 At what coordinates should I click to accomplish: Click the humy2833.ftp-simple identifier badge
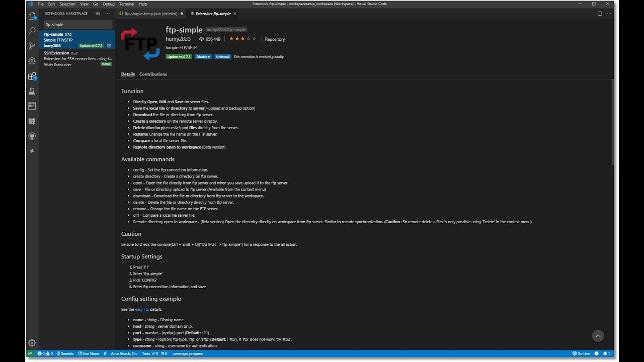[226, 30]
